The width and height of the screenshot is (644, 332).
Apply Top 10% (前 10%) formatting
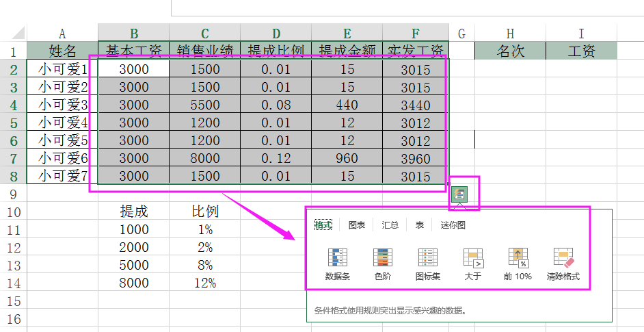(518, 264)
